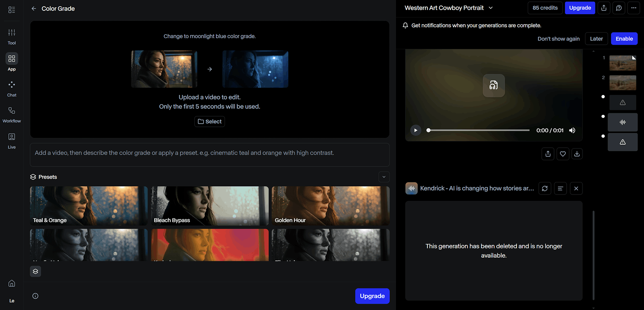Open the Chat section in sidebar
The height and width of the screenshot is (310, 644).
pos(12,88)
